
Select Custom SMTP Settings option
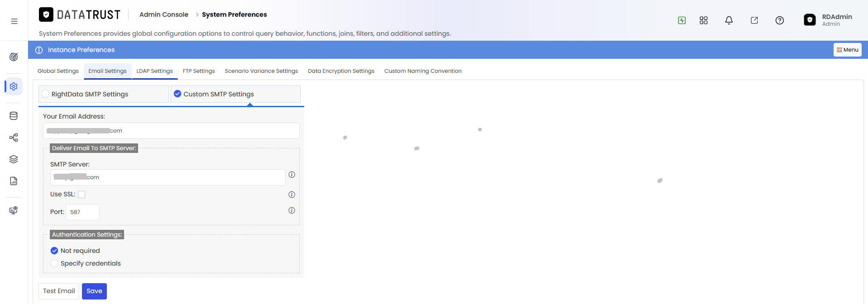(235, 94)
